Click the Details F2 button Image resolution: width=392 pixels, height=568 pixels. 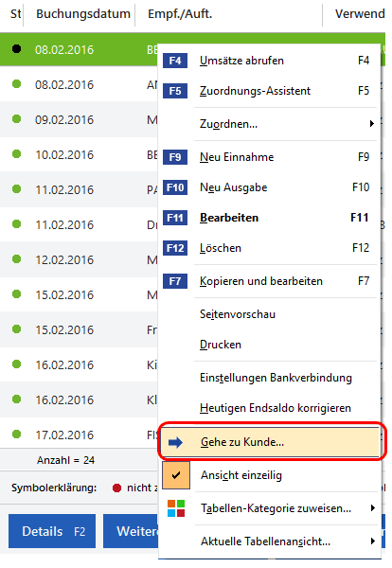click(x=52, y=531)
